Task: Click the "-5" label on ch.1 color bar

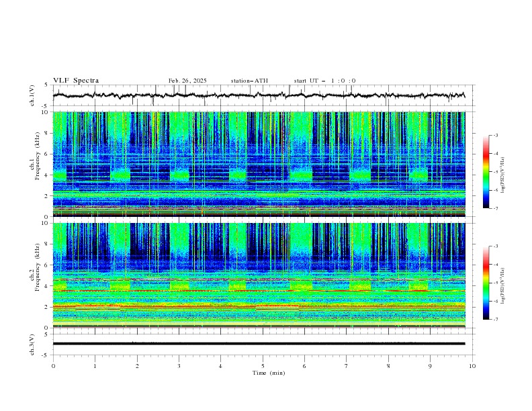Action: click(x=496, y=172)
